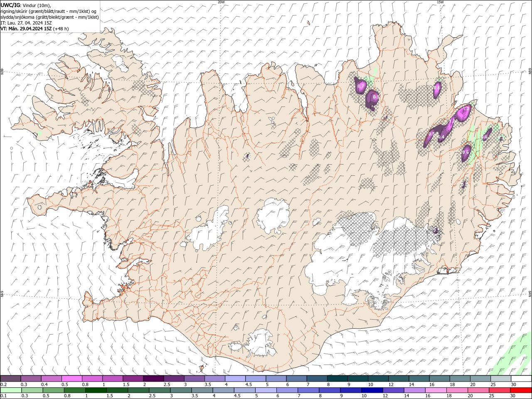Select the red 25 rain legend swatch
The height and width of the screenshot is (399, 532).
point(499,390)
